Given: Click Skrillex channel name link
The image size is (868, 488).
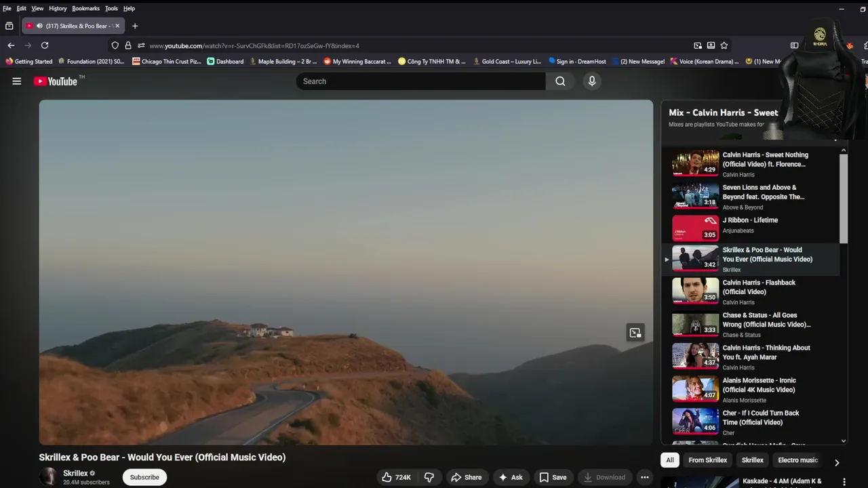Looking at the screenshot, I should click(75, 473).
